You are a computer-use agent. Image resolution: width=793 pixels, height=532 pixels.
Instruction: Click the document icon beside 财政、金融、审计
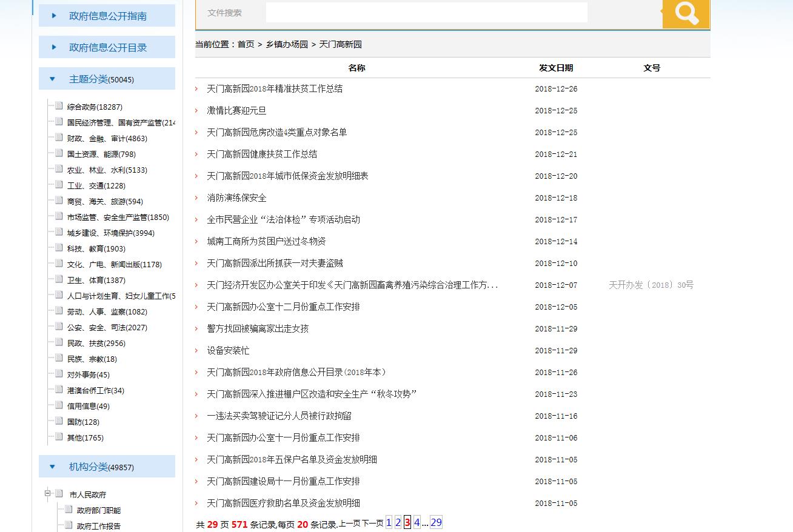point(59,138)
